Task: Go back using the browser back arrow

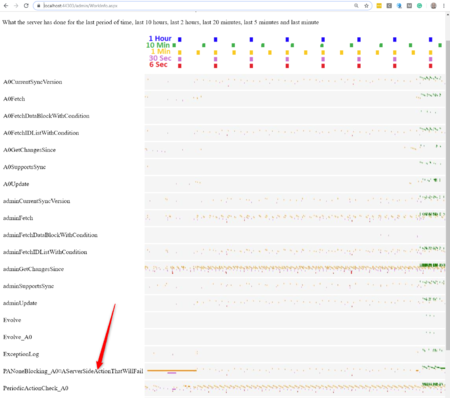Action: [6, 6]
